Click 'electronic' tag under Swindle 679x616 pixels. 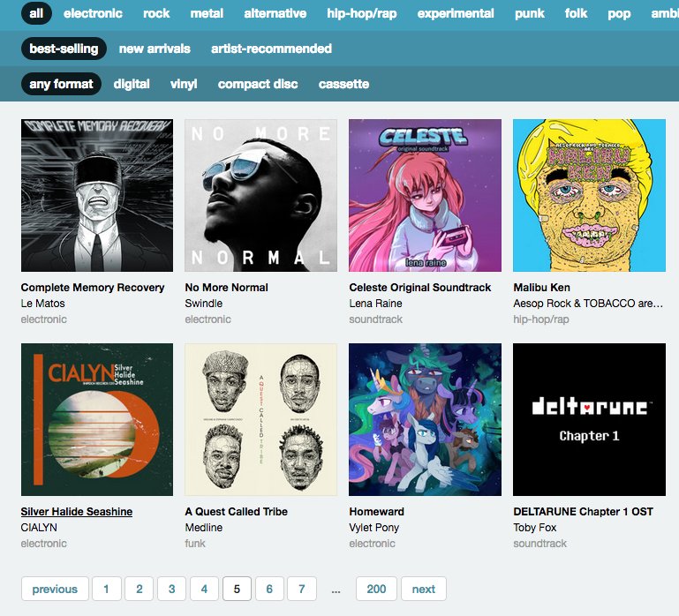pyautogui.click(x=207, y=319)
